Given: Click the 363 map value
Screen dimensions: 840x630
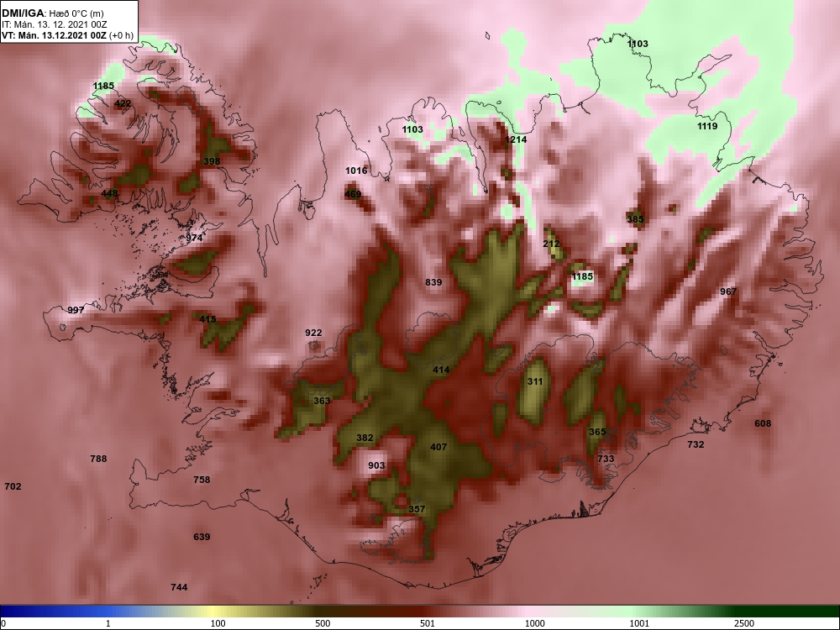Looking at the screenshot, I should tap(322, 401).
